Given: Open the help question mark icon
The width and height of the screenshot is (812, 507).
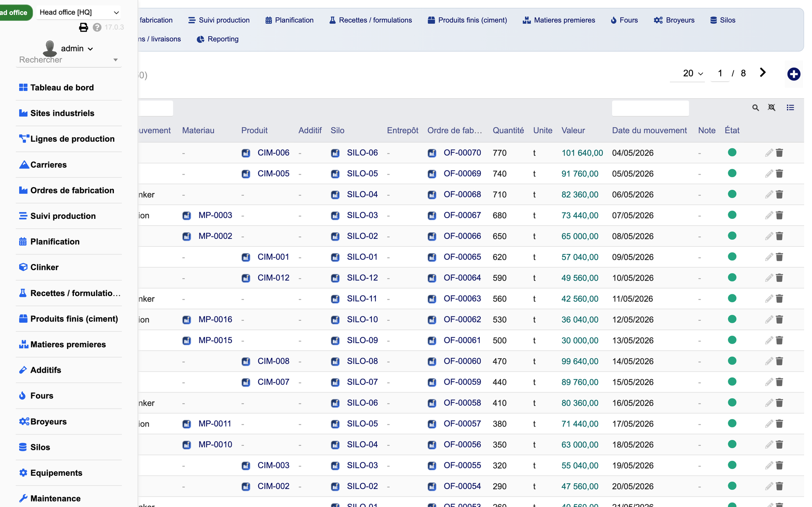Looking at the screenshot, I should tap(97, 28).
